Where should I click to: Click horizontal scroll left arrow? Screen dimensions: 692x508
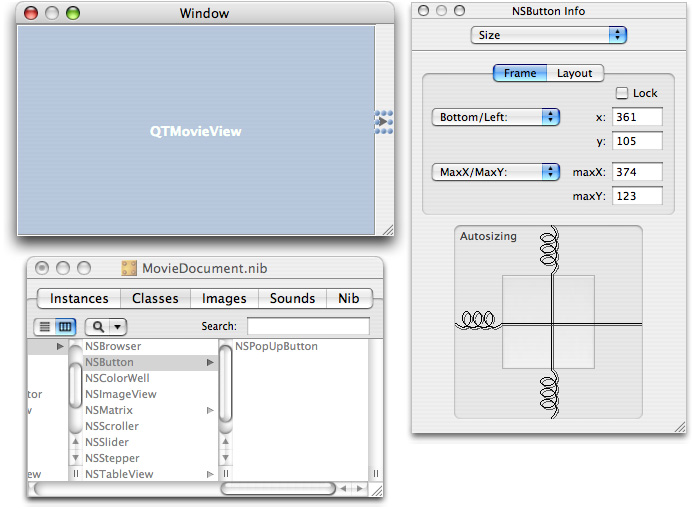(x=343, y=488)
